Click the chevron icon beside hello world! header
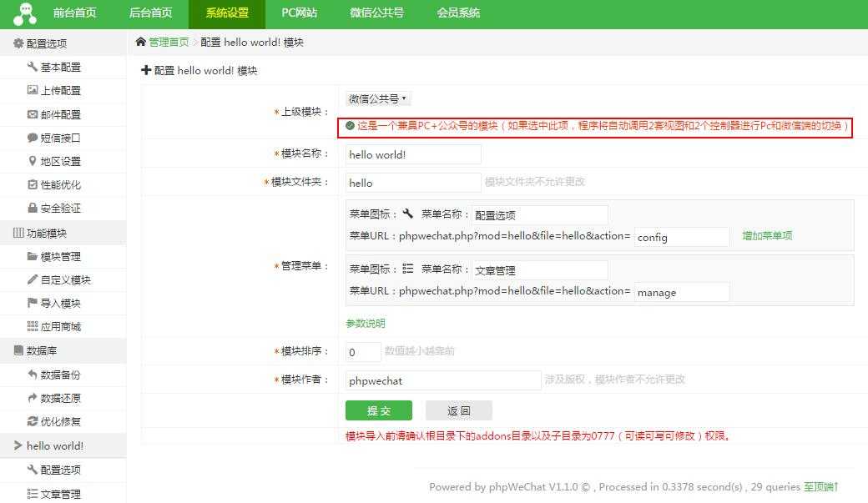 [x=18, y=445]
